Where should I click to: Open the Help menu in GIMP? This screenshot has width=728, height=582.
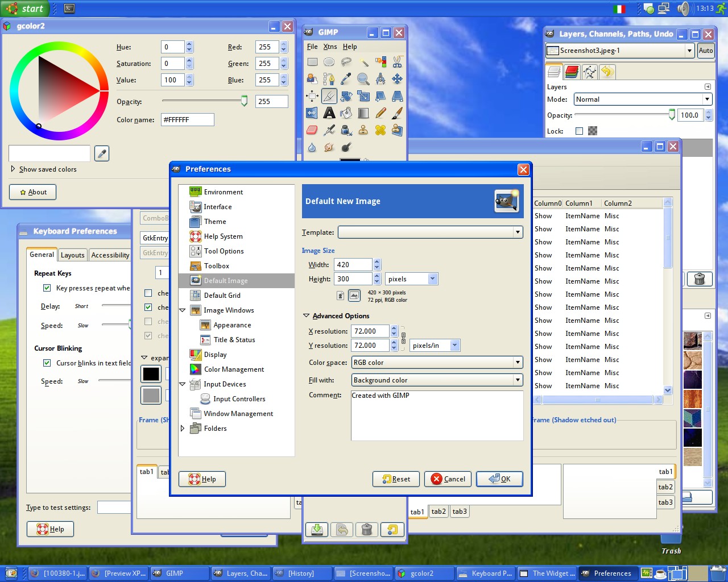(350, 47)
